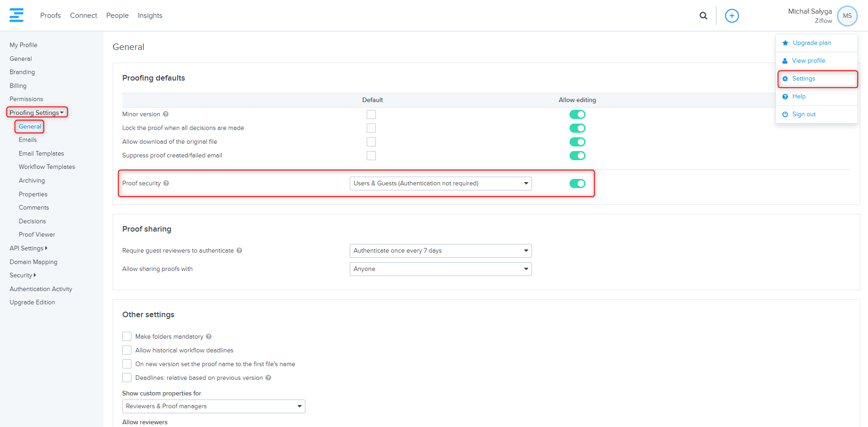Enable Make folders mandatory checkbox

tap(127, 336)
